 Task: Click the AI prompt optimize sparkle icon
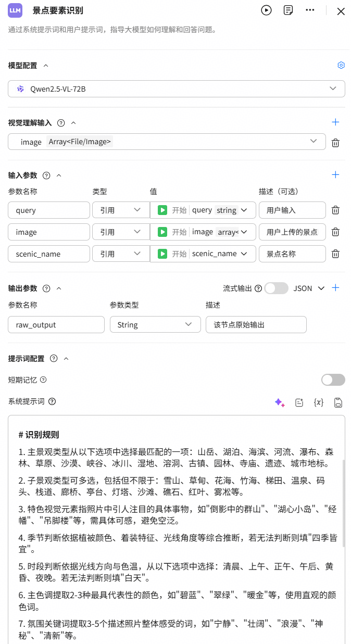pos(280,402)
